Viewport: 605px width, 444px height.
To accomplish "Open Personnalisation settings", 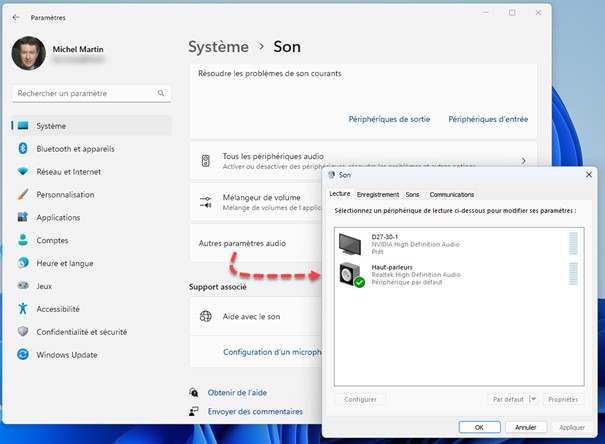I will point(65,195).
